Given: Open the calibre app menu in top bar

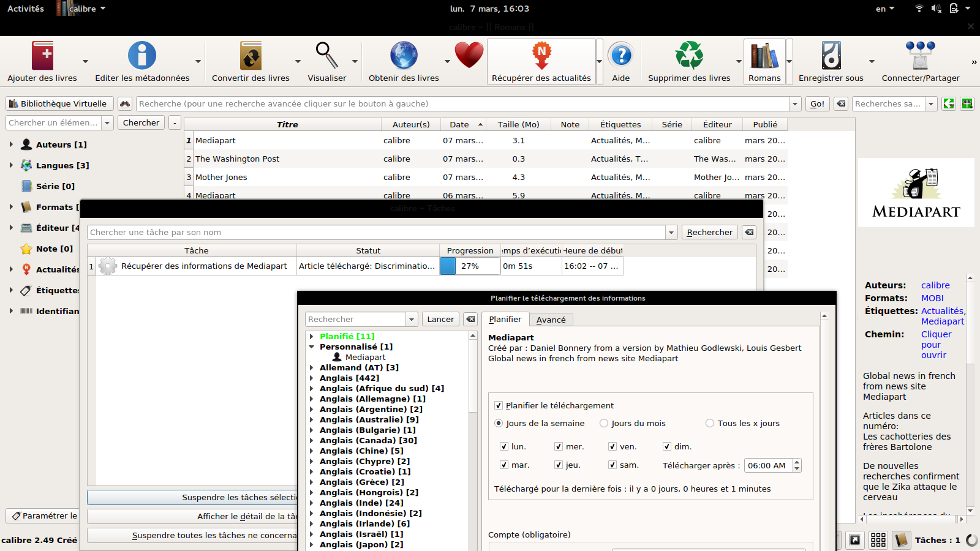Looking at the screenshot, I should tap(82, 9).
